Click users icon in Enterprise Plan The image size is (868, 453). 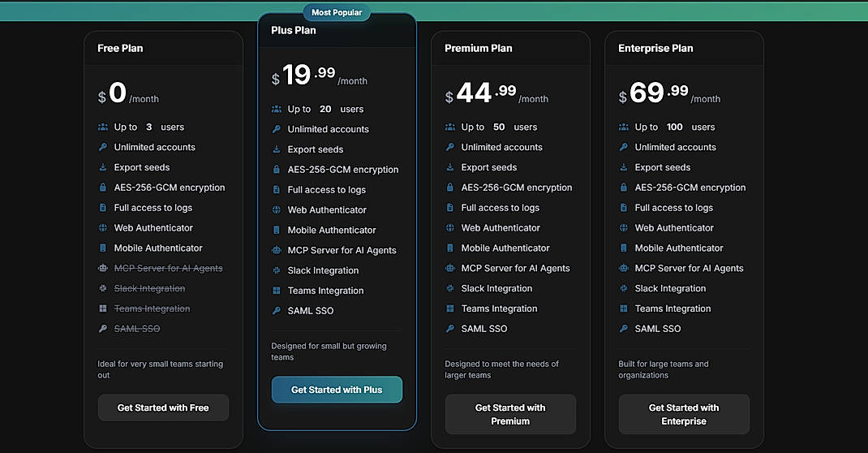coord(623,127)
